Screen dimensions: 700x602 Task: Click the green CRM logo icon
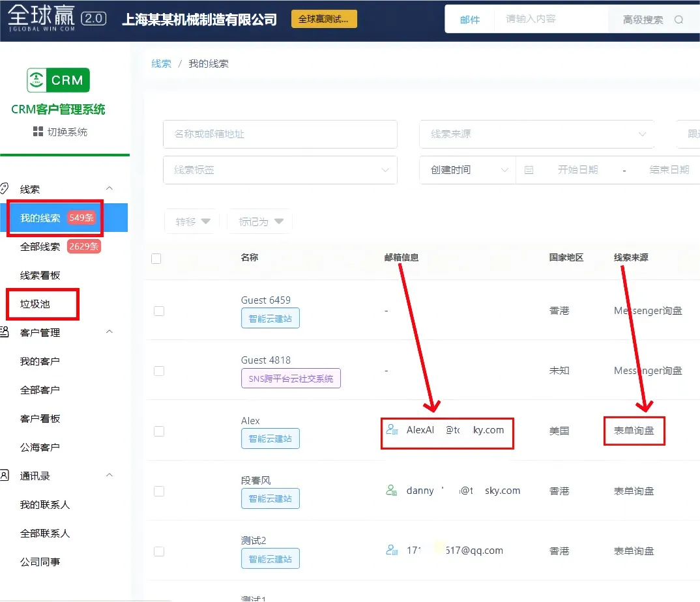click(x=58, y=80)
